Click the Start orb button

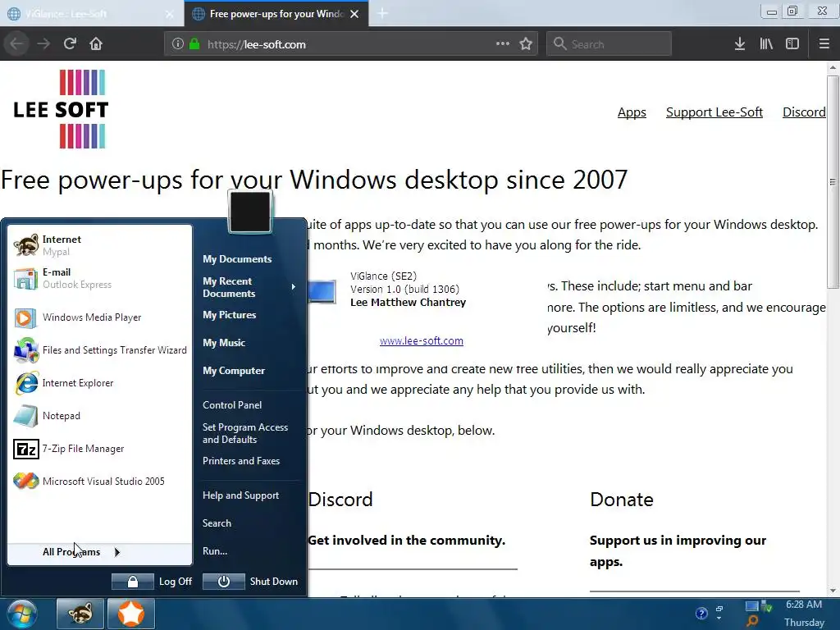click(x=21, y=614)
